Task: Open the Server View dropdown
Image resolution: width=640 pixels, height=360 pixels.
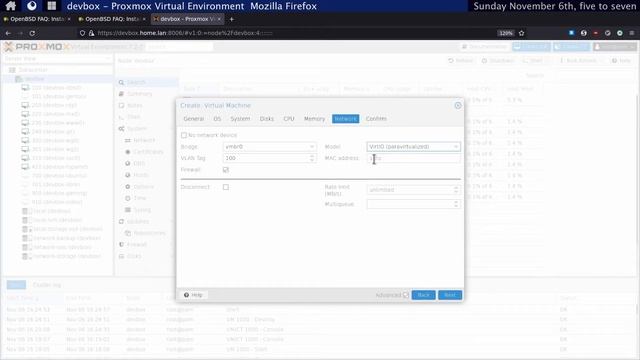Action: (57, 59)
